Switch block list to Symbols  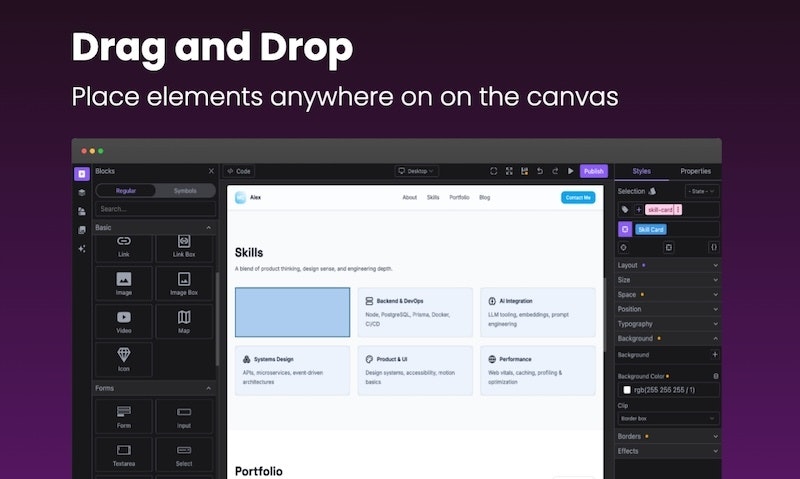185,190
